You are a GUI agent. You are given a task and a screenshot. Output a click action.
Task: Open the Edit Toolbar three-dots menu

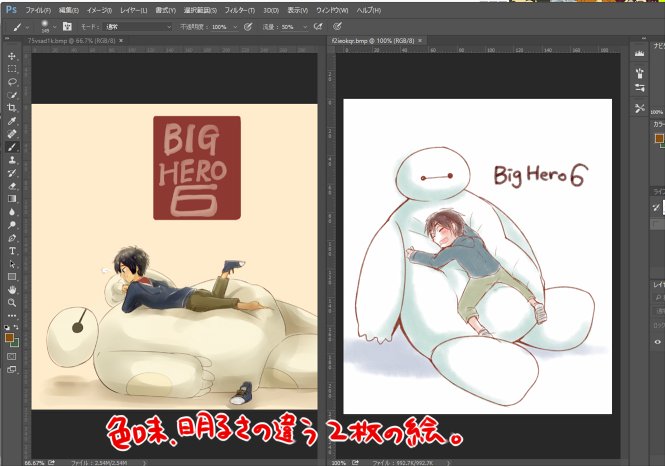tap(12, 315)
